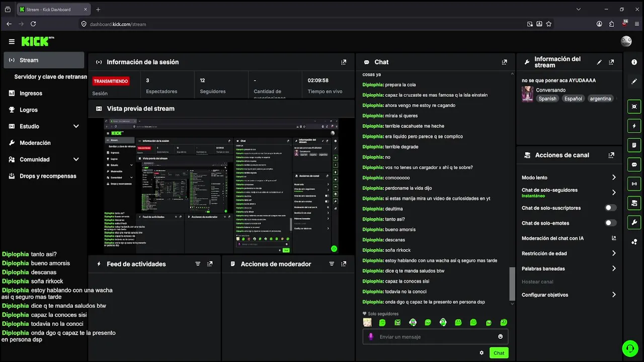Click the purple microphone icon in the message box
This screenshot has width=644, height=362.
click(x=371, y=337)
